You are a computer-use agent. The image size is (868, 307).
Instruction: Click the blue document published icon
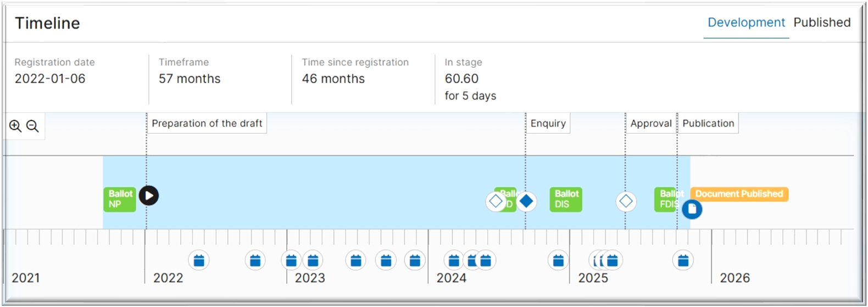click(x=692, y=209)
